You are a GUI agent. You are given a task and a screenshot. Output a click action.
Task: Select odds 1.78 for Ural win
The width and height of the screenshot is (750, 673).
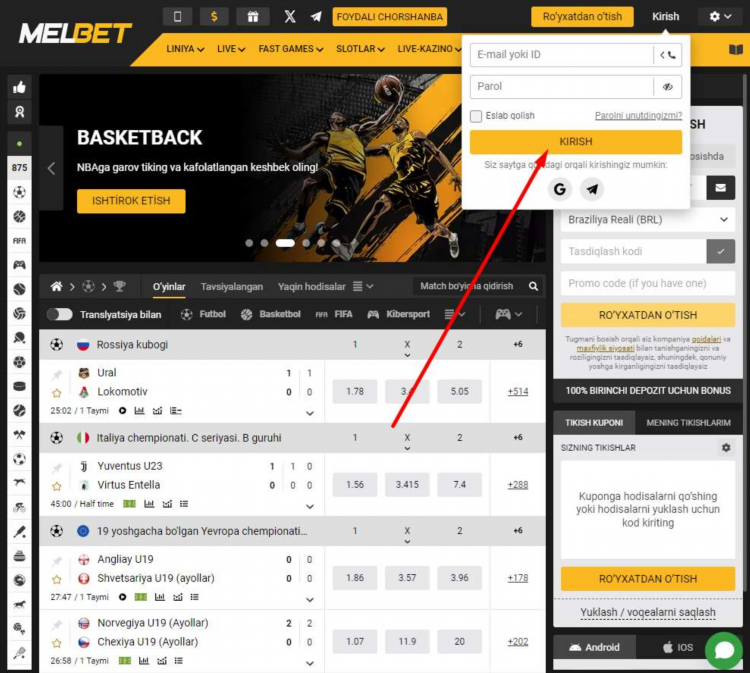click(x=355, y=391)
